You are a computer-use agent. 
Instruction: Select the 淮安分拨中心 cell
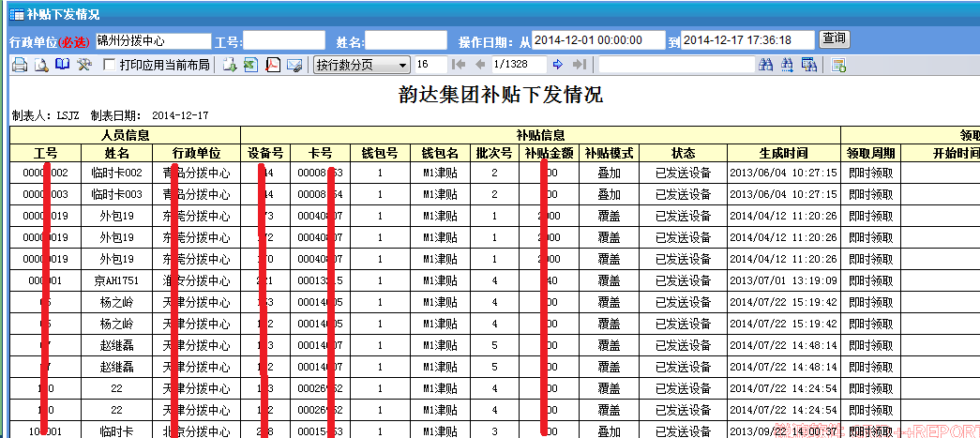tap(197, 280)
